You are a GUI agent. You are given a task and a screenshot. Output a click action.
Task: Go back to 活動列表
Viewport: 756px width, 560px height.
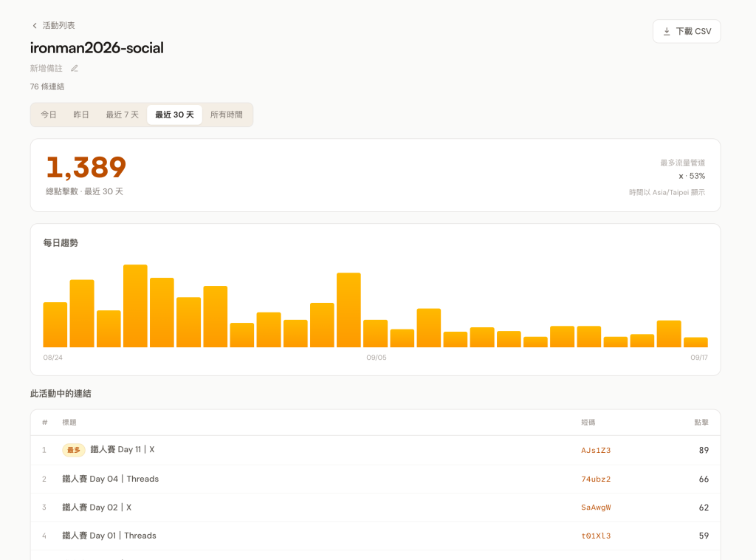[x=58, y=26]
